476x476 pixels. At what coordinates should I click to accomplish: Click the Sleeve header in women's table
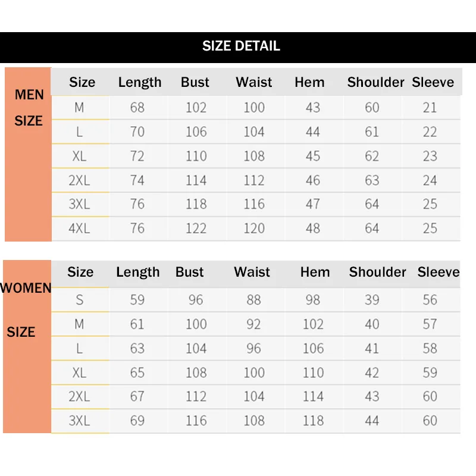pos(439,272)
